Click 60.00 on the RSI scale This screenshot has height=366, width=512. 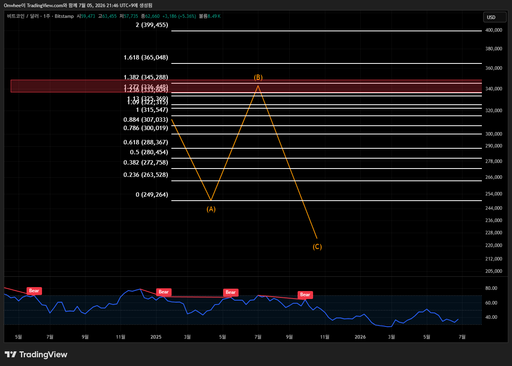491,303
